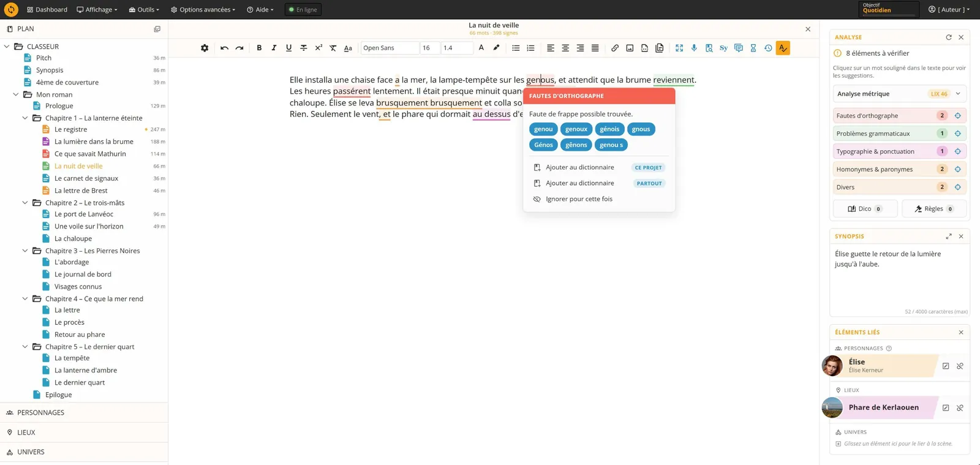Edit linked place Phare de Kerlaouen
This screenshot has height=465, width=980.
[x=946, y=408]
